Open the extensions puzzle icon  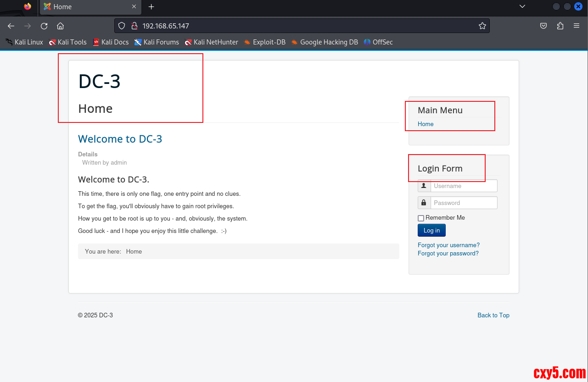point(560,26)
